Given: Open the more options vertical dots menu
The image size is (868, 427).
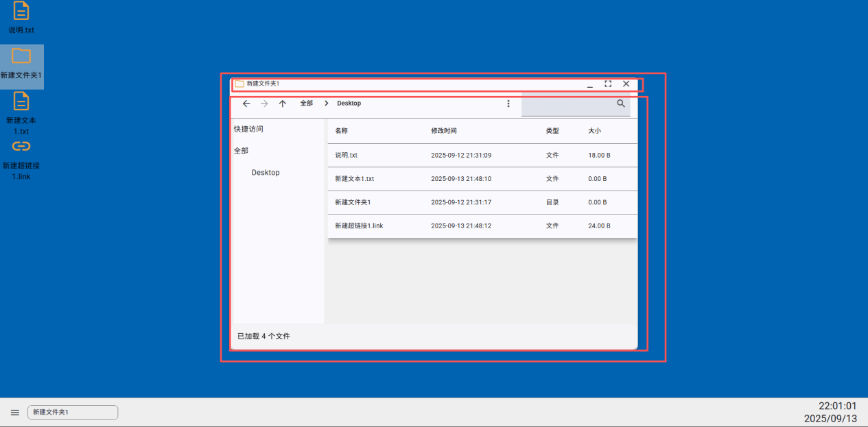Looking at the screenshot, I should 508,103.
